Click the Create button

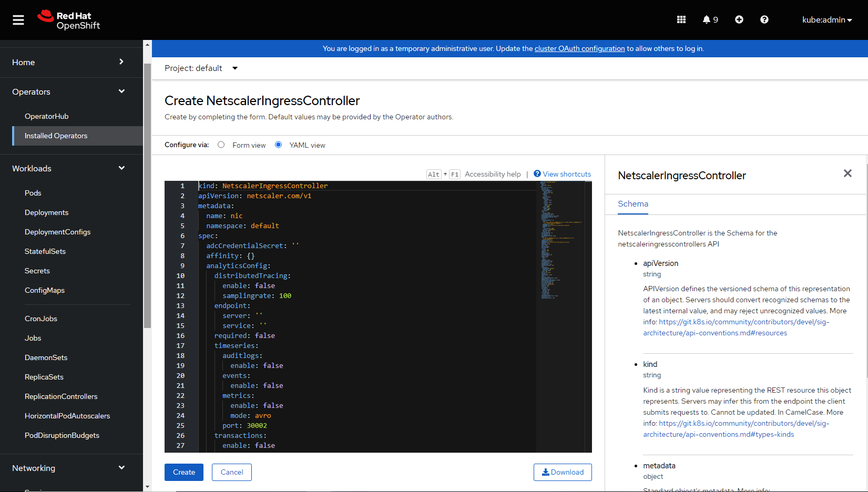pyautogui.click(x=184, y=472)
